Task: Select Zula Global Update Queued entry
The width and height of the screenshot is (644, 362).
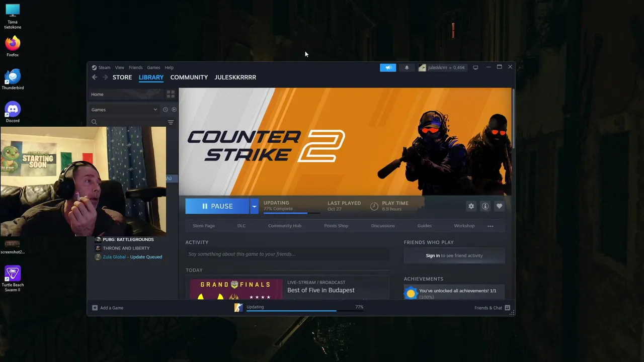Action: coord(132,257)
